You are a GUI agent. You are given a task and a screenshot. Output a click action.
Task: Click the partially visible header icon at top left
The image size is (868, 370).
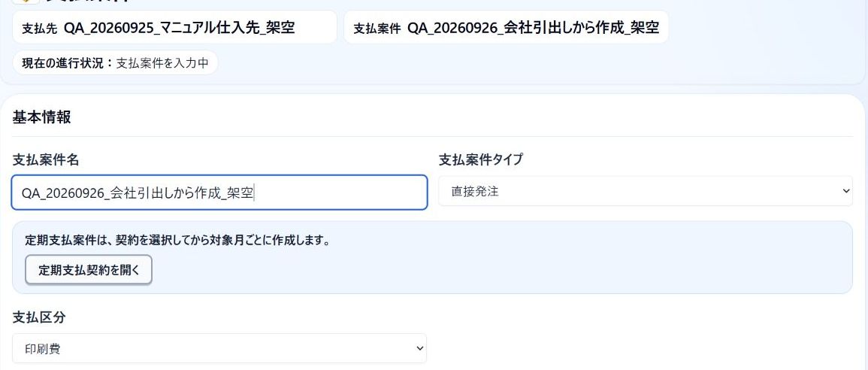coord(26,2)
